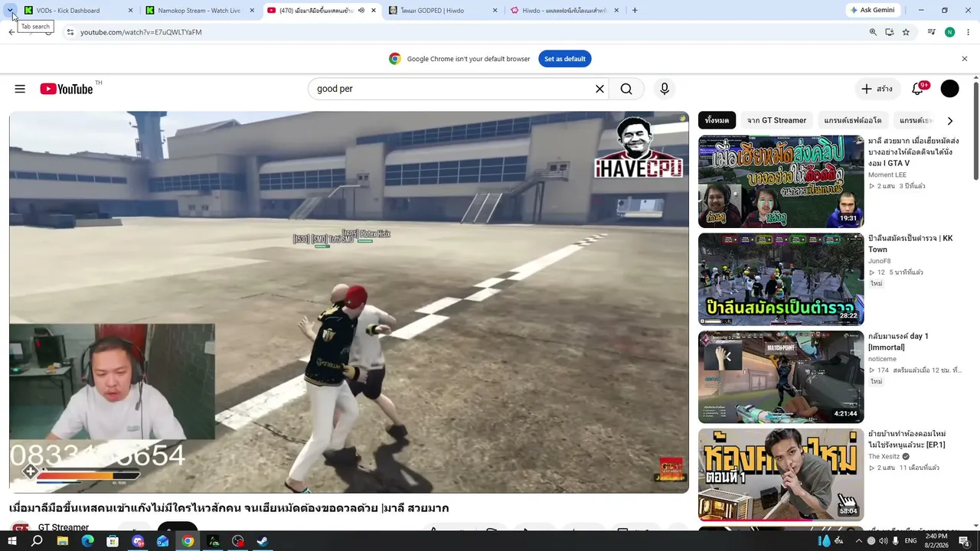Screen dimensions: 980x551
Task: Open the Windows Start menu
Action: point(11,541)
